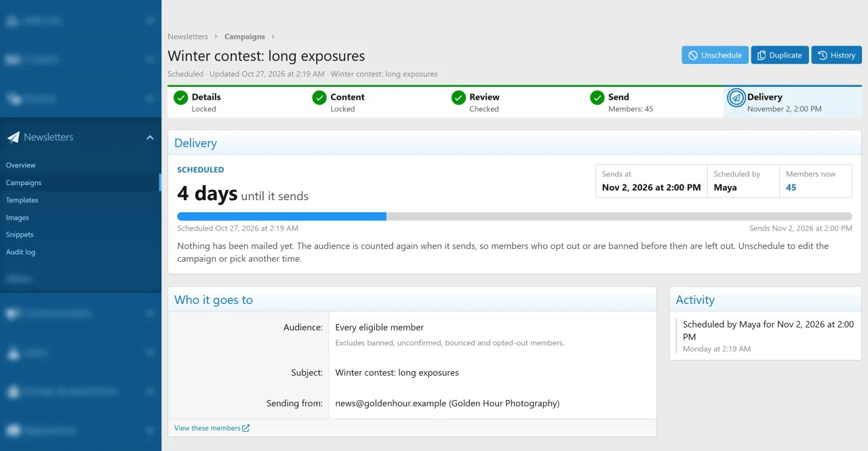Click the "Who it goes to" panel heading
Image resolution: width=868 pixels, height=451 pixels.
point(214,300)
